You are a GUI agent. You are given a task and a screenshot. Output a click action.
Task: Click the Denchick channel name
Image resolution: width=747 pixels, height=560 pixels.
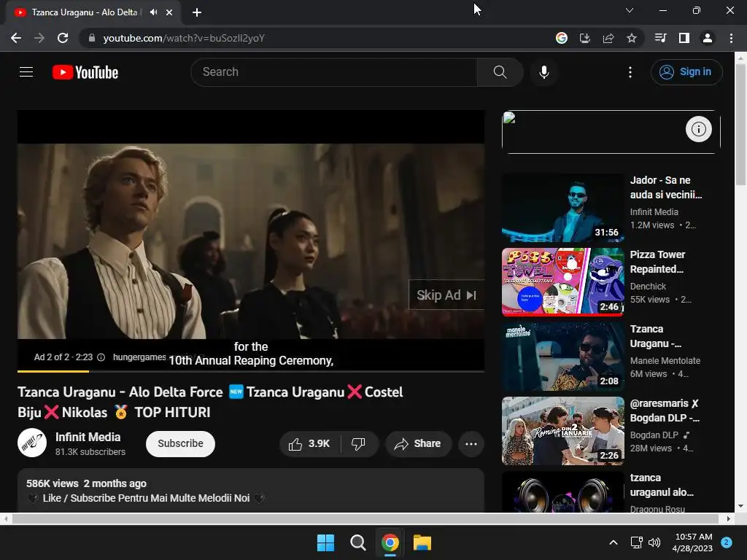pyautogui.click(x=648, y=286)
